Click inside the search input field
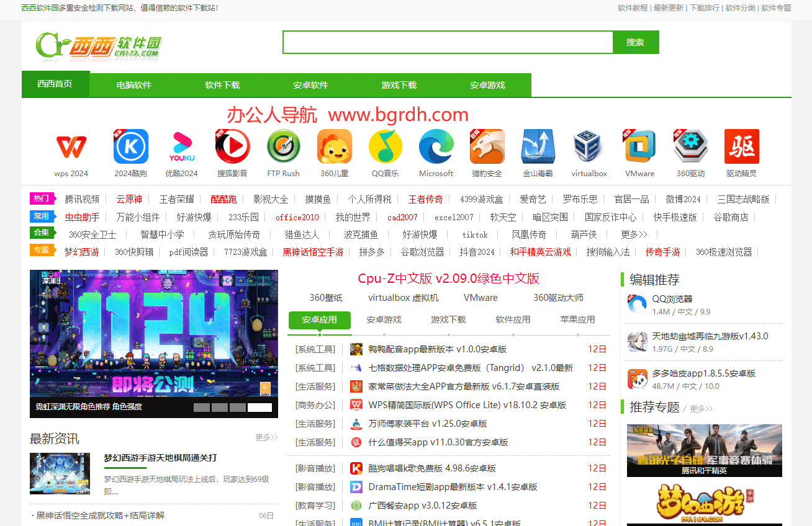Viewport: 812px width, 526px height. pyautogui.click(x=447, y=42)
